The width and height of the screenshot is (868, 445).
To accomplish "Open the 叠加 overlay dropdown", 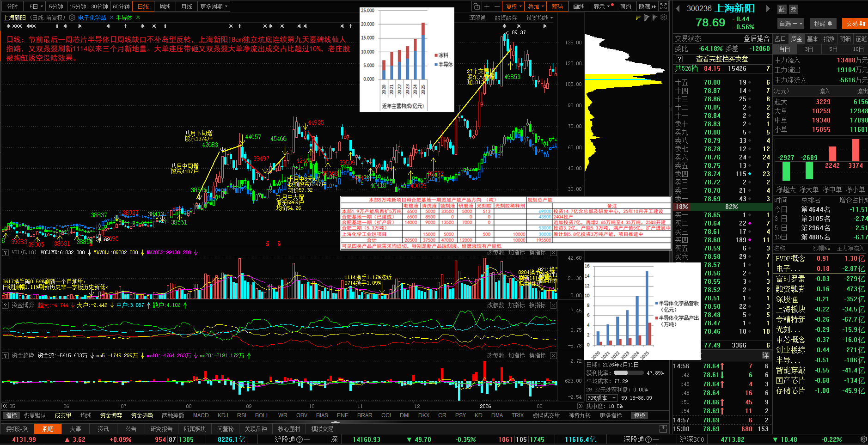I will coord(536,6).
